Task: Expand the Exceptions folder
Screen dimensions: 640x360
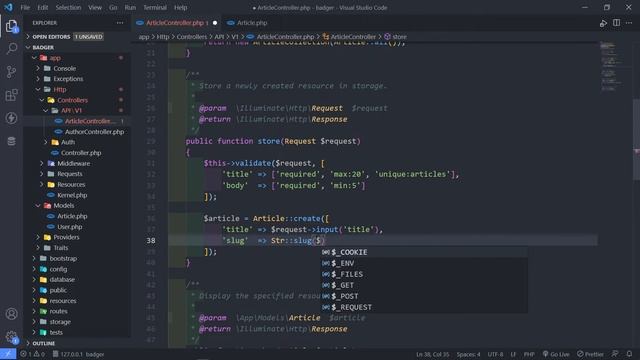Action: (x=77, y=79)
